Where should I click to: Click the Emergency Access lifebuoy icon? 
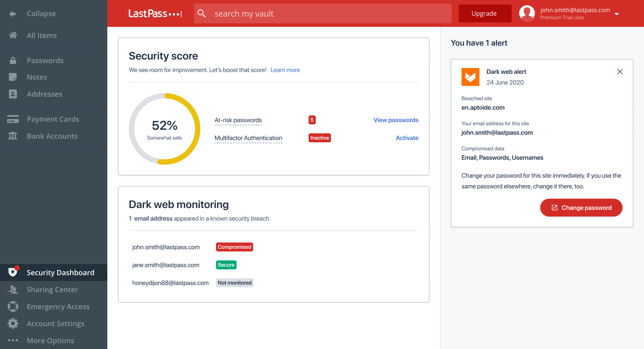coord(13,306)
